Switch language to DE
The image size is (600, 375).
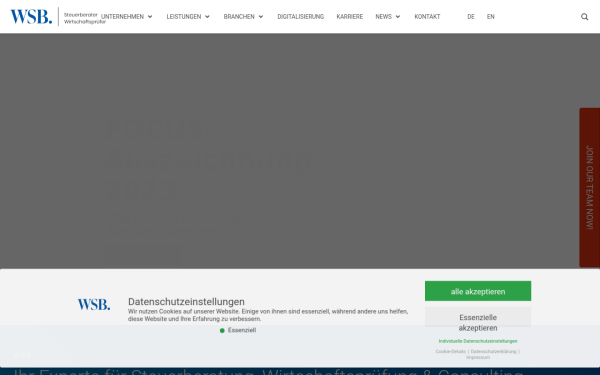coord(471,16)
